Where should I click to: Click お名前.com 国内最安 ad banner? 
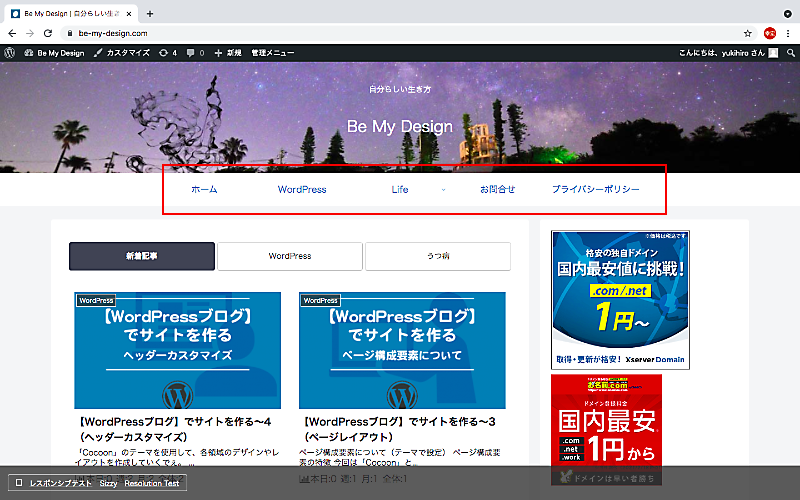tap(607, 430)
